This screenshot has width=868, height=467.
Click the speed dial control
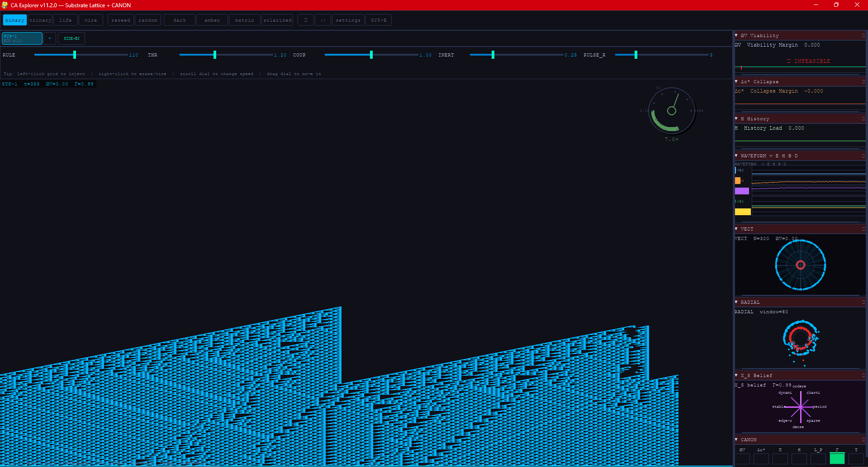[x=672, y=111]
